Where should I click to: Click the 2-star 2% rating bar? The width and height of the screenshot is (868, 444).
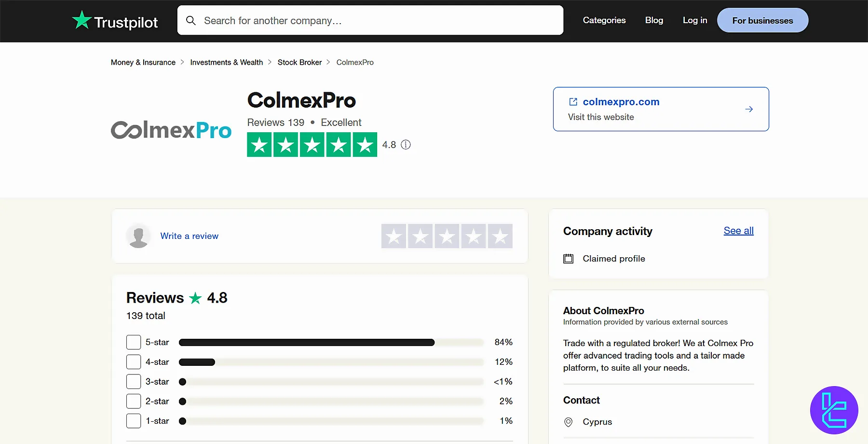pyautogui.click(x=331, y=402)
